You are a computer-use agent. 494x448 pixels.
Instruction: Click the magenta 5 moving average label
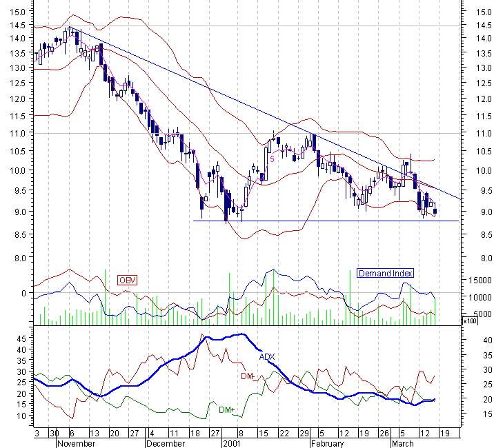click(272, 159)
